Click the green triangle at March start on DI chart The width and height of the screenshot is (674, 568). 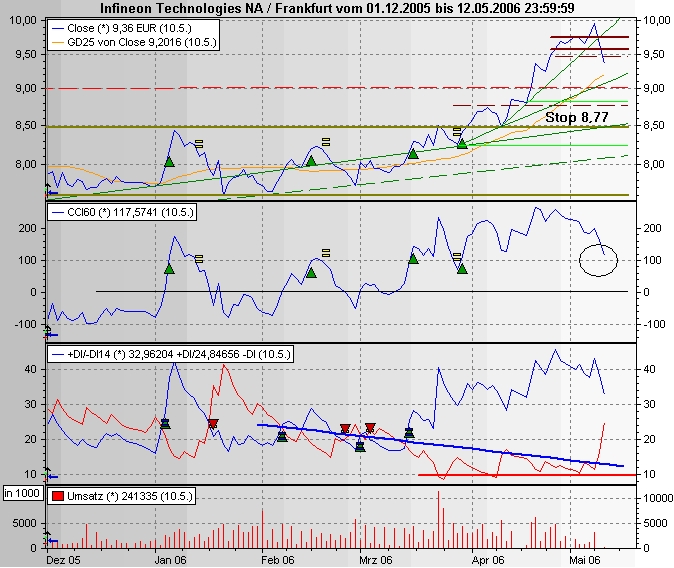pos(360,447)
